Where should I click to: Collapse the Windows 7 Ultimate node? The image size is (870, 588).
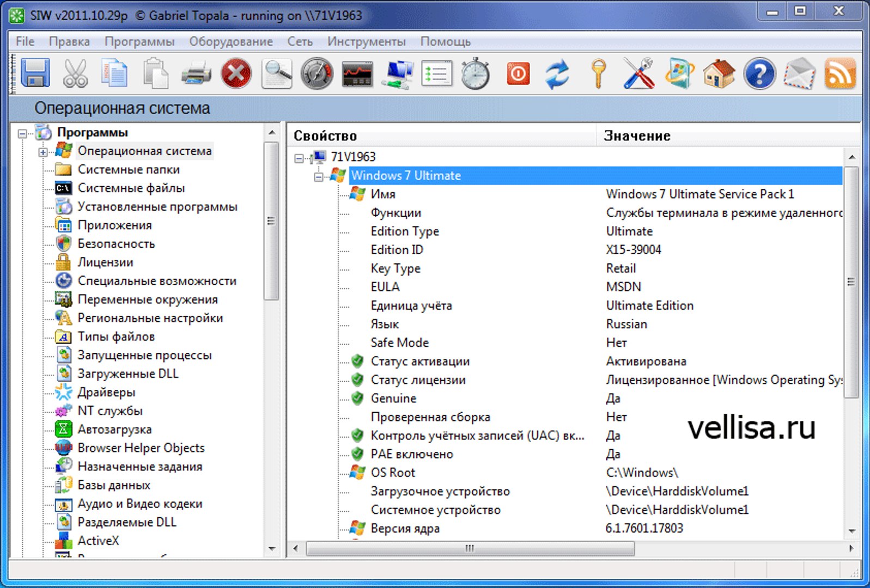[x=319, y=176]
